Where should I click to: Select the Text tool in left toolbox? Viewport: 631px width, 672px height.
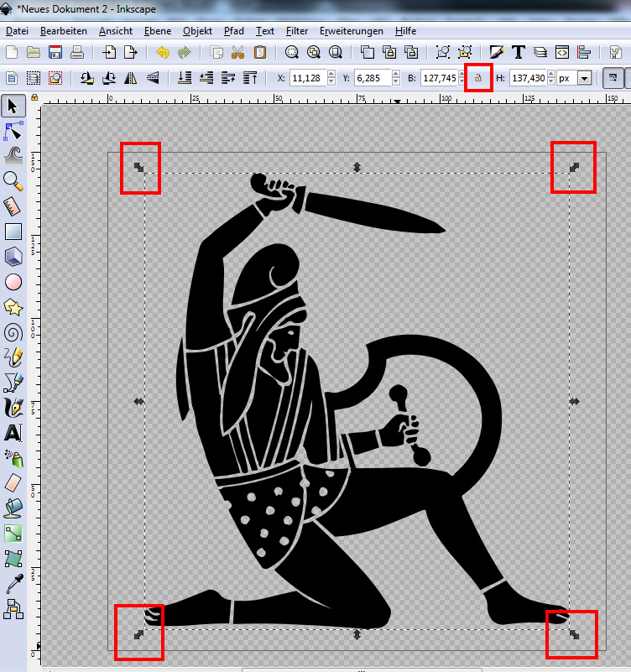click(x=13, y=433)
